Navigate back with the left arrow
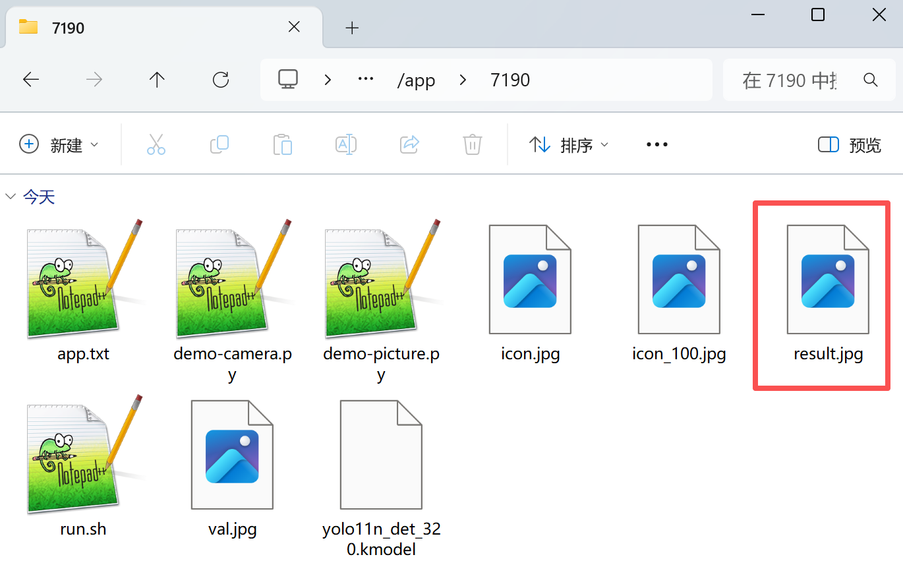903x588 pixels. [31, 80]
